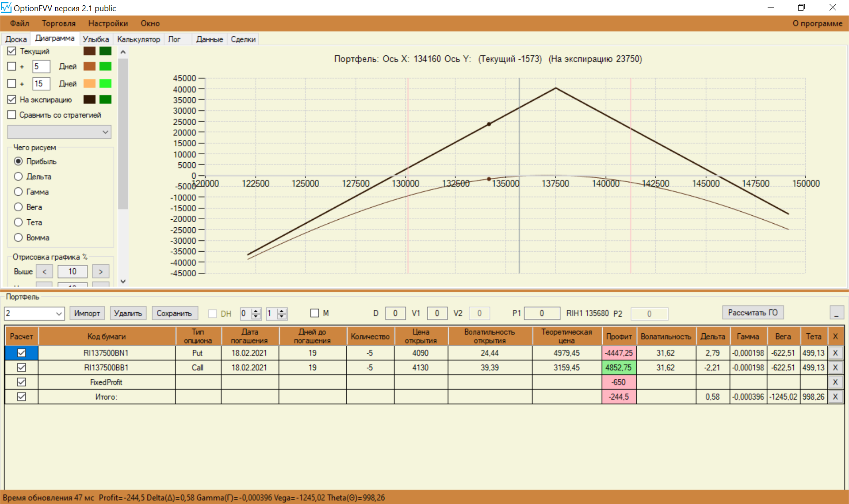
Task: Switch to the Улыбка tab
Action: (96, 39)
